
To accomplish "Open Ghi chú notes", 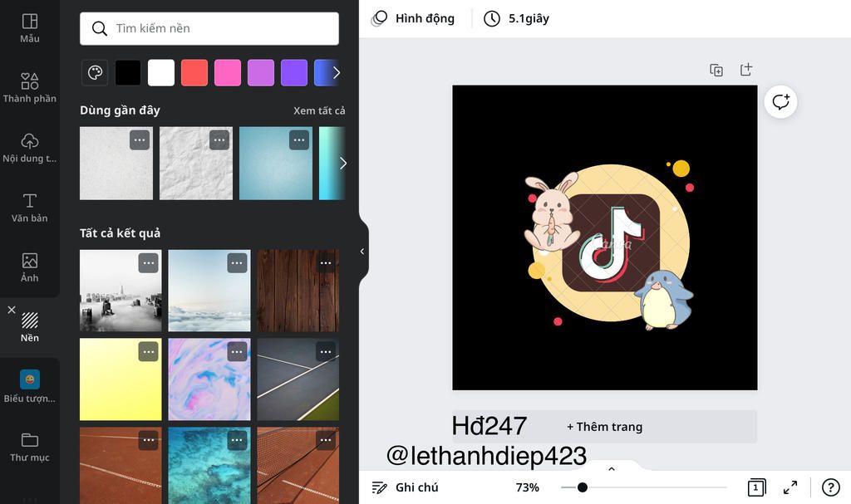I will 405,487.
